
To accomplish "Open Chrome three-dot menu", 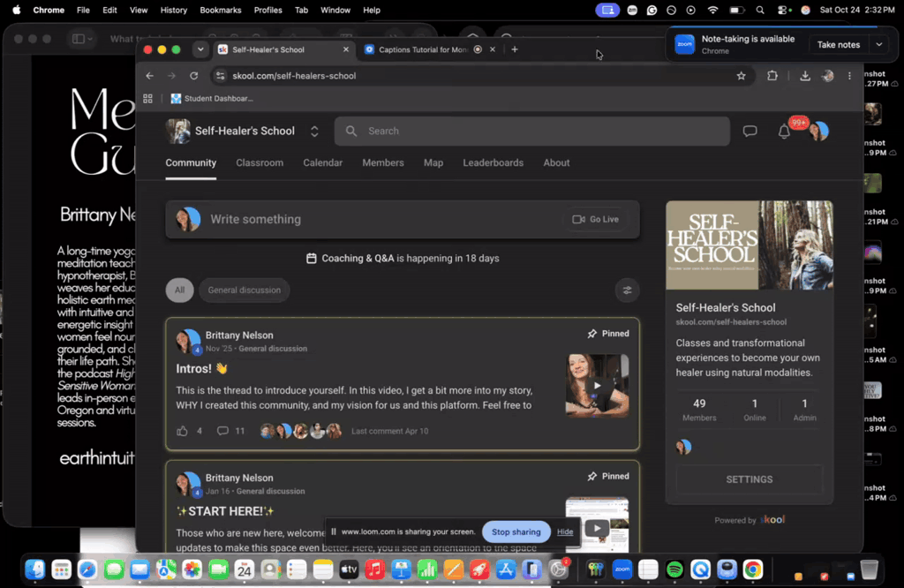I will pyautogui.click(x=849, y=76).
